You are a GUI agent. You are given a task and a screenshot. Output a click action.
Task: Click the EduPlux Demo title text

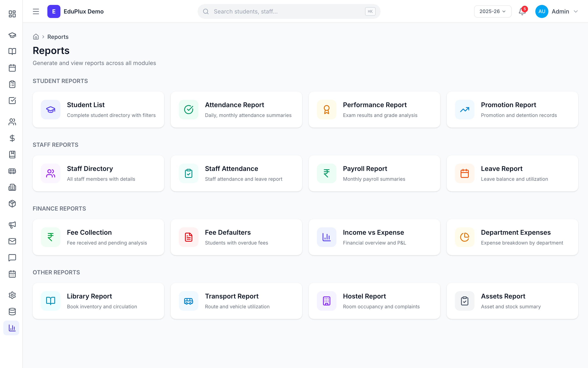click(84, 11)
